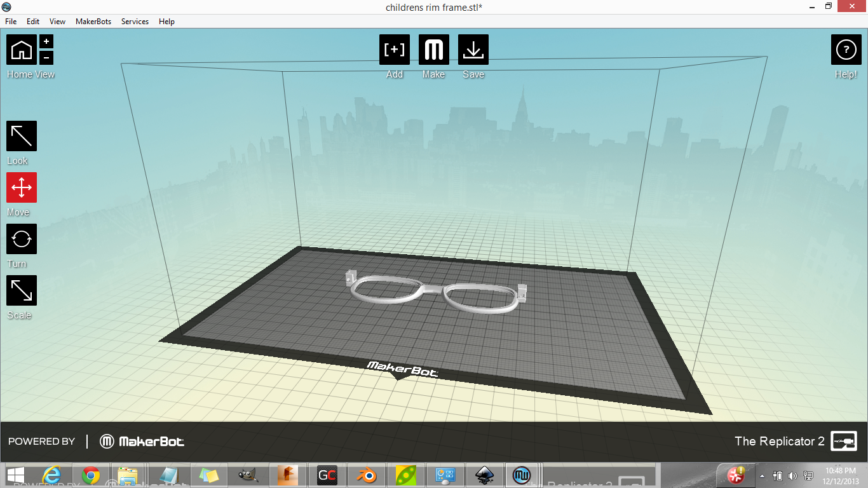Select the Turn rotate tool

click(x=22, y=239)
